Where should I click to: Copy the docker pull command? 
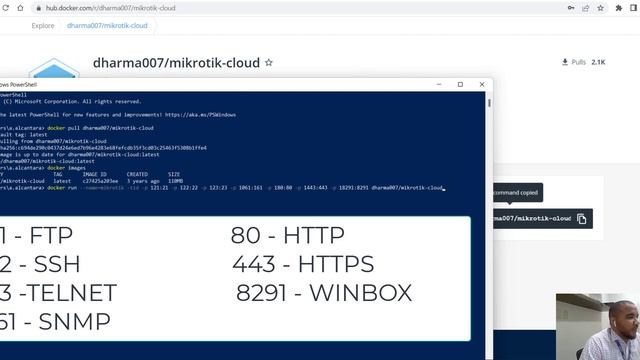(582, 219)
